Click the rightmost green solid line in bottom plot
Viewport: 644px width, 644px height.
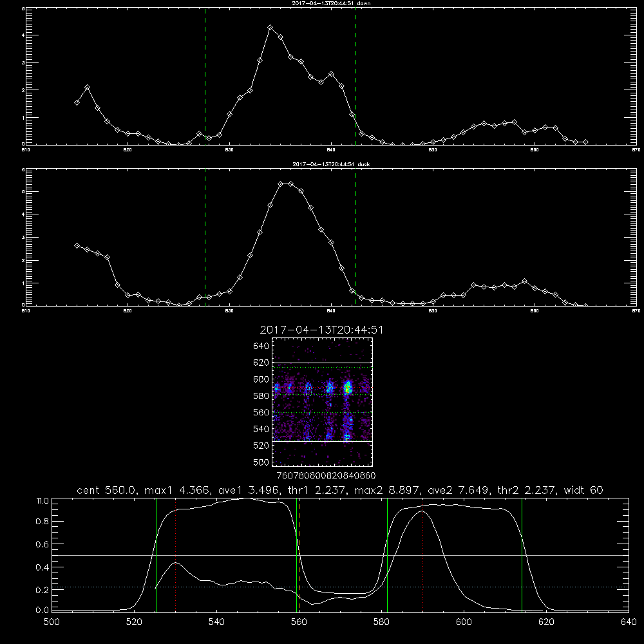point(522,554)
